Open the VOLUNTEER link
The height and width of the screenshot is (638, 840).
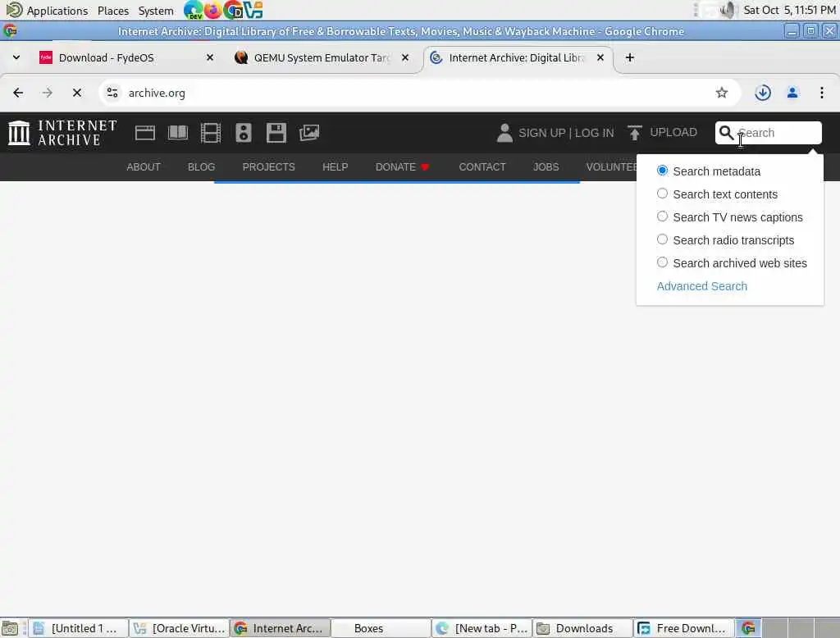point(611,167)
